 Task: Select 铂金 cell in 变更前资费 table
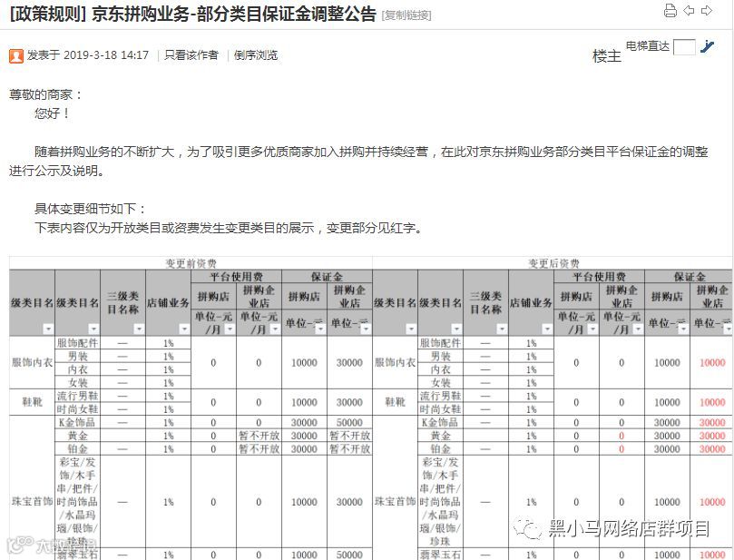(x=78, y=448)
